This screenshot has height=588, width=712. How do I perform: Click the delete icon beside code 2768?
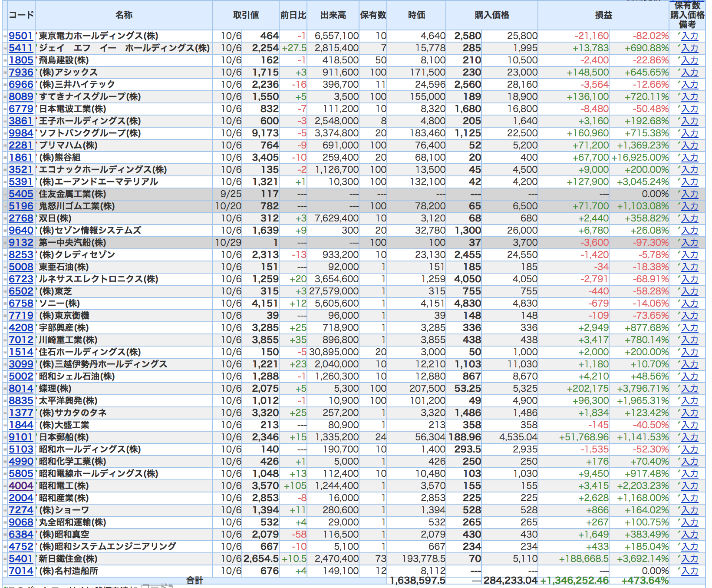coord(5,218)
